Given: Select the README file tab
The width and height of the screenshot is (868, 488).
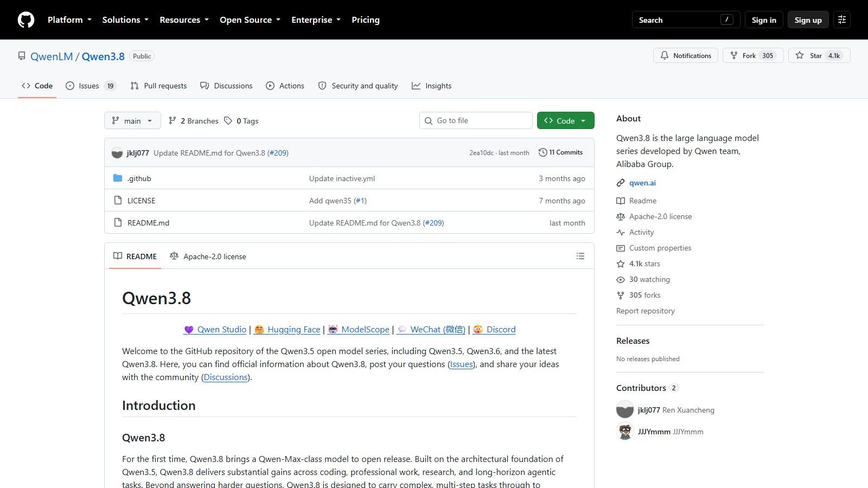Looking at the screenshot, I should [x=135, y=256].
